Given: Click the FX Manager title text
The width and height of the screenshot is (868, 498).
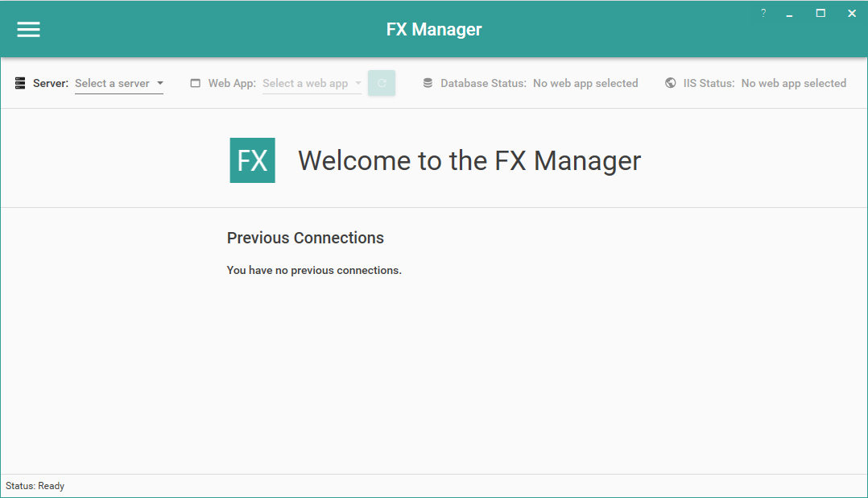Looking at the screenshot, I should [x=434, y=29].
